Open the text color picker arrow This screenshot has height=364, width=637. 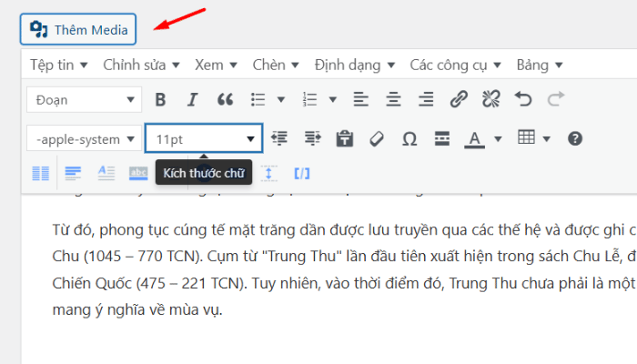[498, 139]
